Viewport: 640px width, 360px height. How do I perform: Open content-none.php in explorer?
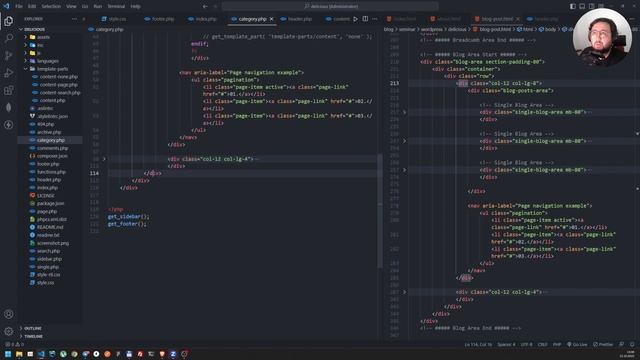coord(58,77)
